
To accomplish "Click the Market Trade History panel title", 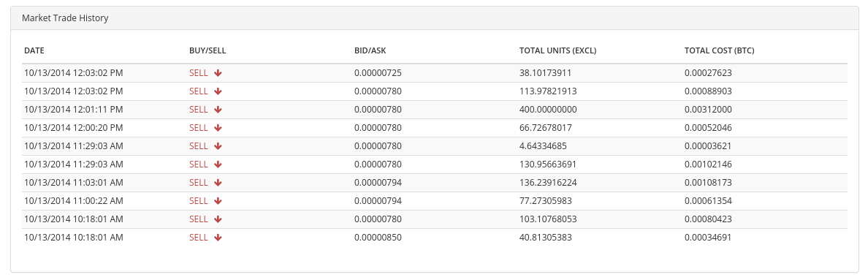I will point(65,18).
